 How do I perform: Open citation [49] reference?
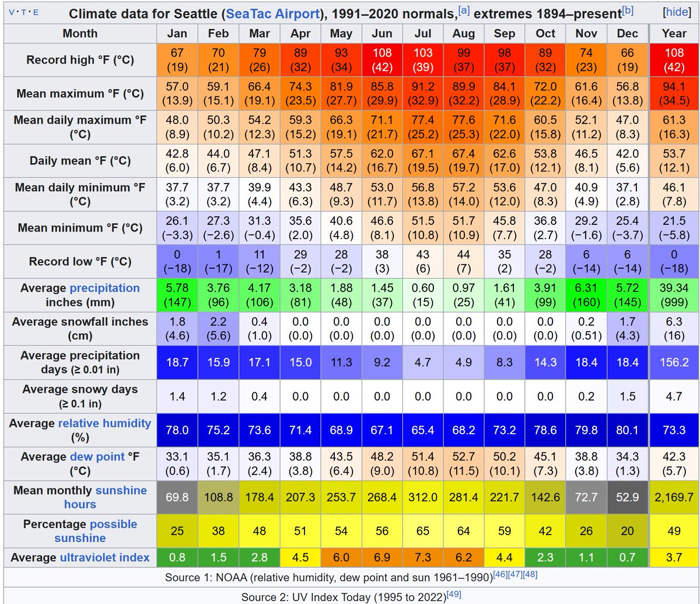click(x=453, y=594)
